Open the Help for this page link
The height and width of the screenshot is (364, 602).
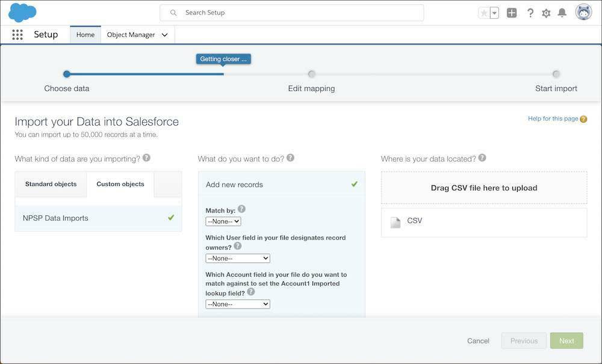553,119
